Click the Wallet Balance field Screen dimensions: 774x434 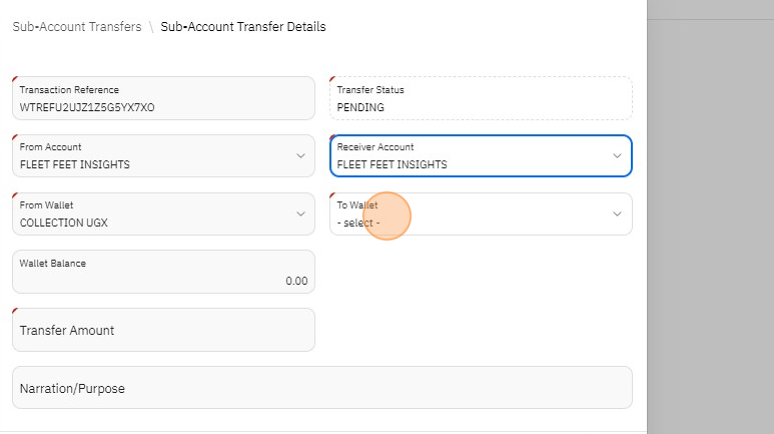pyautogui.click(x=163, y=272)
